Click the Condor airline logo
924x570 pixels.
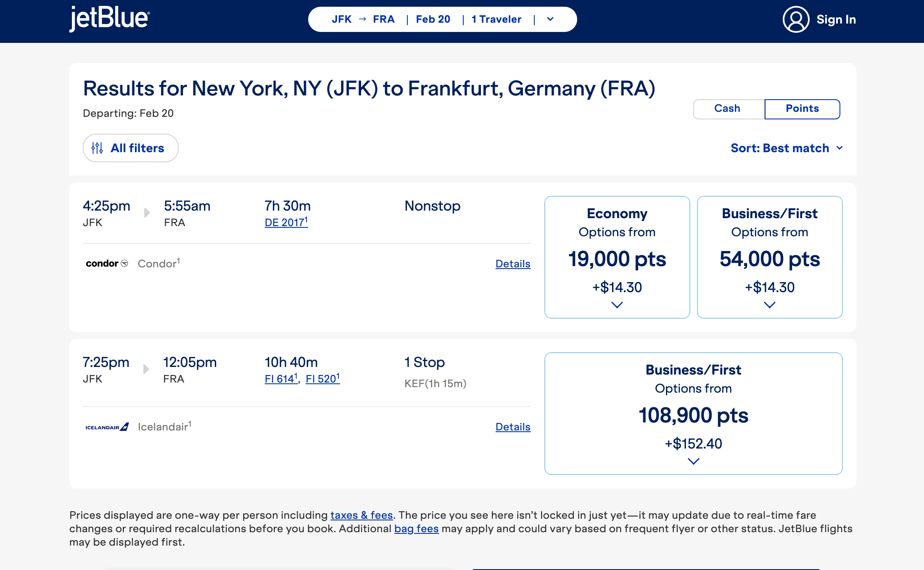tap(106, 263)
